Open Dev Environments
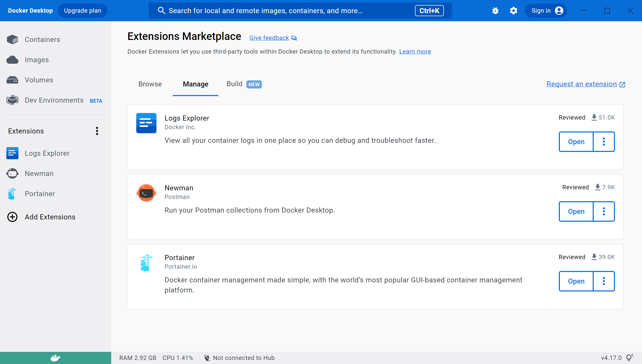 [x=54, y=100]
